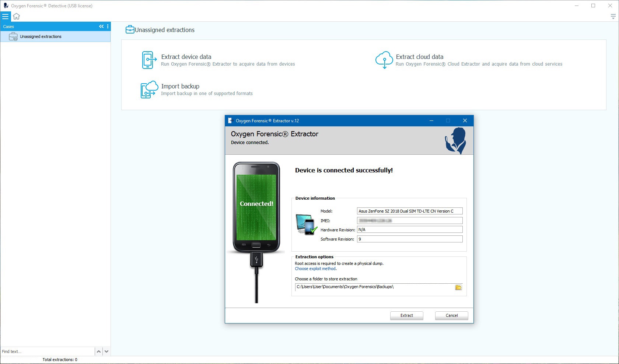Click the Find text search field
Viewport: 619px width, 364px height.
[47, 351]
